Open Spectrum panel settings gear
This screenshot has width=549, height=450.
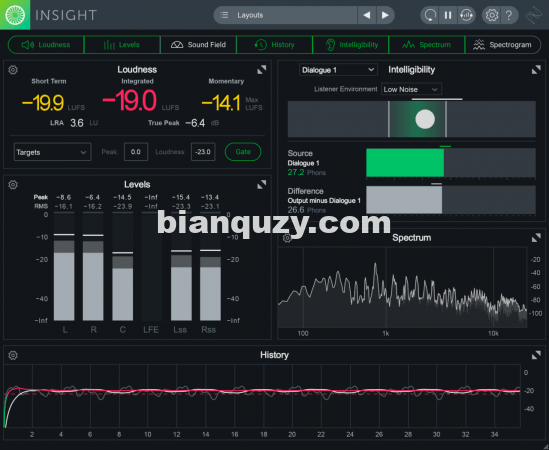point(287,238)
